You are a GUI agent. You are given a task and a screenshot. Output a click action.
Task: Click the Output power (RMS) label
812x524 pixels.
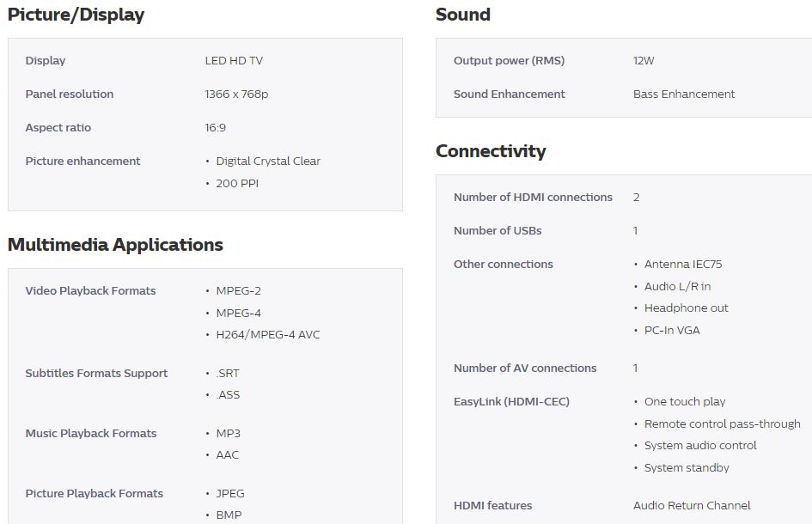[x=510, y=61]
